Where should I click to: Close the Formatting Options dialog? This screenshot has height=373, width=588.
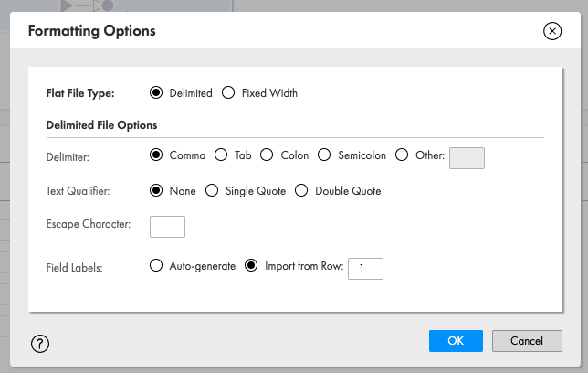coord(552,31)
